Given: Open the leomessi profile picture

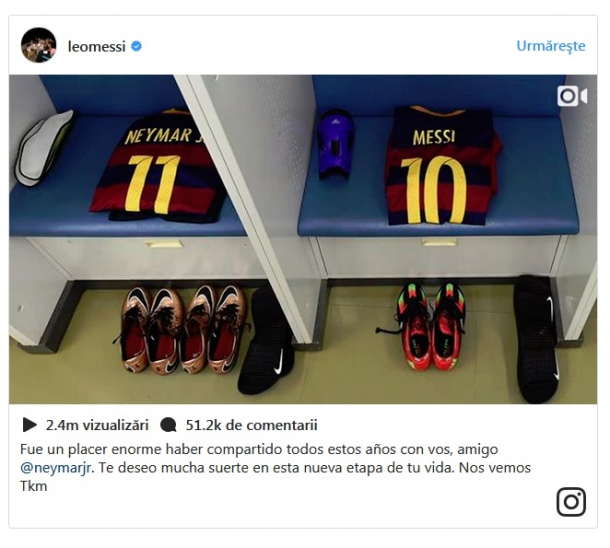Looking at the screenshot, I should [x=39, y=45].
